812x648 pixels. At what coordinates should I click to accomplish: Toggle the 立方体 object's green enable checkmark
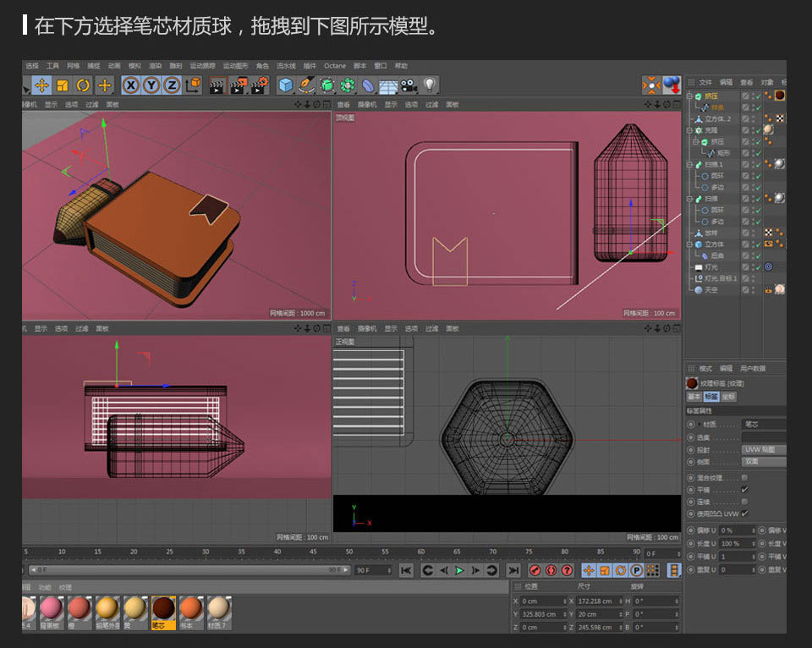pyautogui.click(x=757, y=244)
